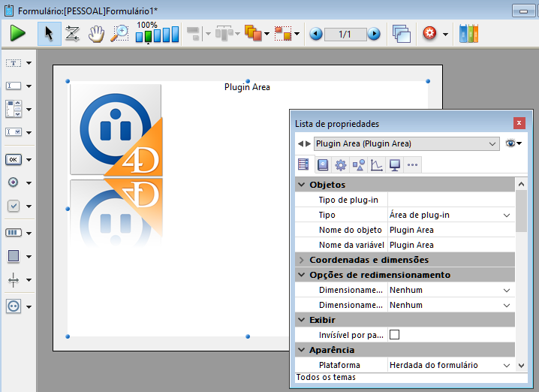This screenshot has width=539, height=392.
Task: Select the OK button object tool
Action: (x=14, y=159)
